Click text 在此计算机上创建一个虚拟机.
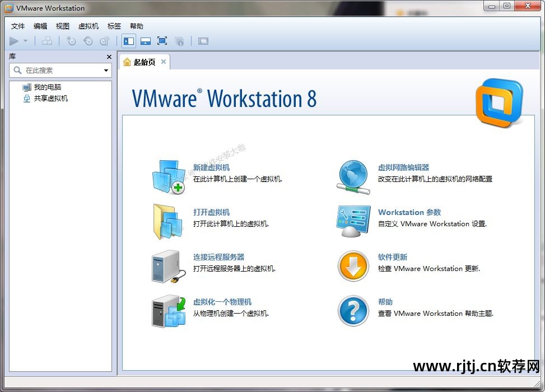 pyautogui.click(x=237, y=179)
